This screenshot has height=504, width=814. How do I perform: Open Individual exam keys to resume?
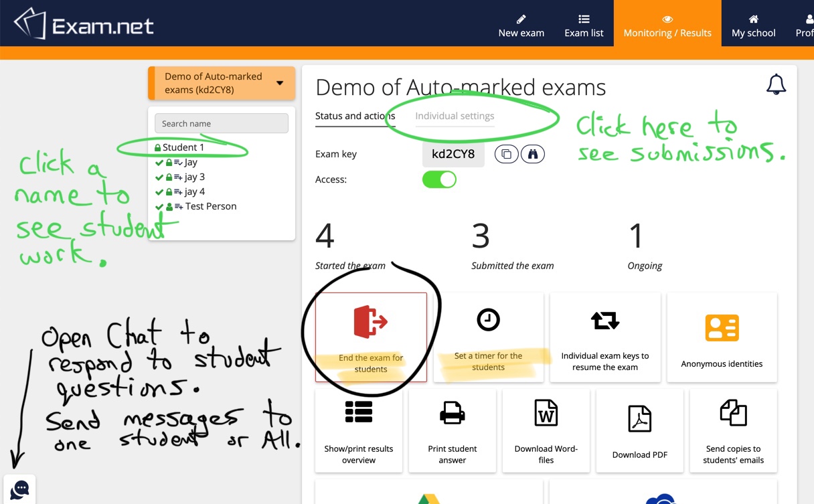pyautogui.click(x=604, y=337)
